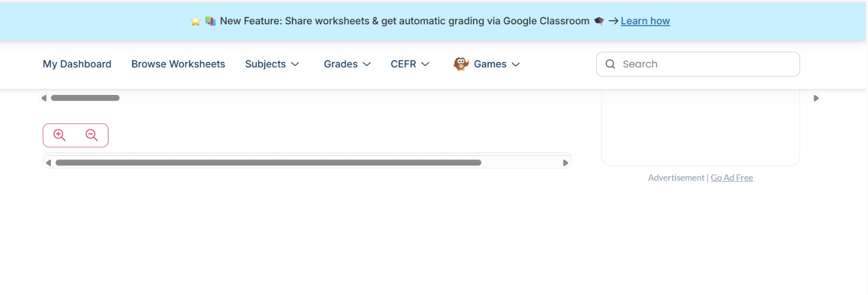Click the zoom out magnifier icon

pos(92,135)
